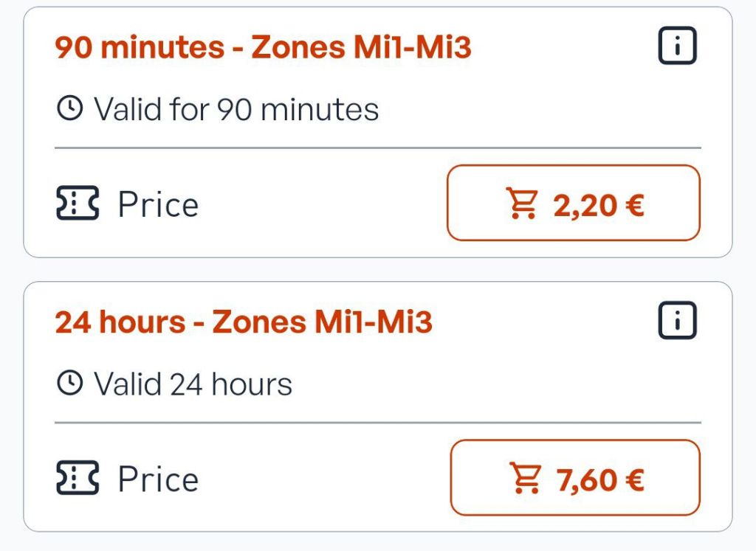
Task: Click the cart icon next to 7,60 €
Action: [526, 478]
